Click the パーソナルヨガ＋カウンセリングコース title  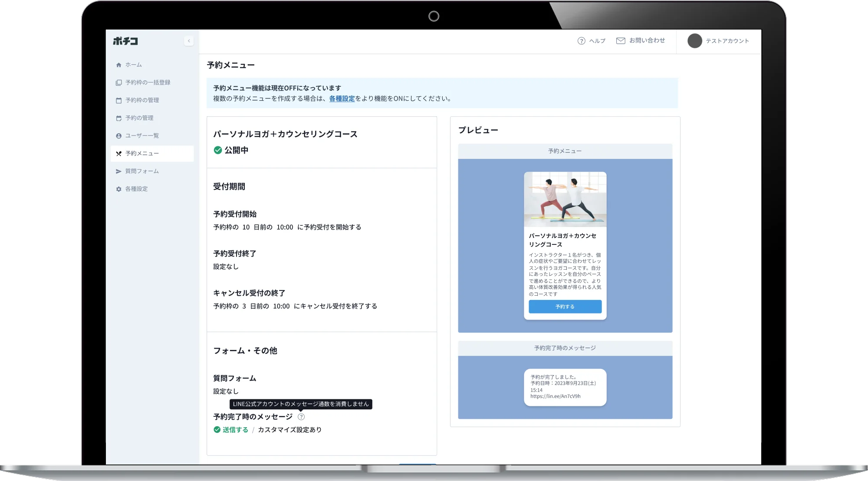coord(285,134)
